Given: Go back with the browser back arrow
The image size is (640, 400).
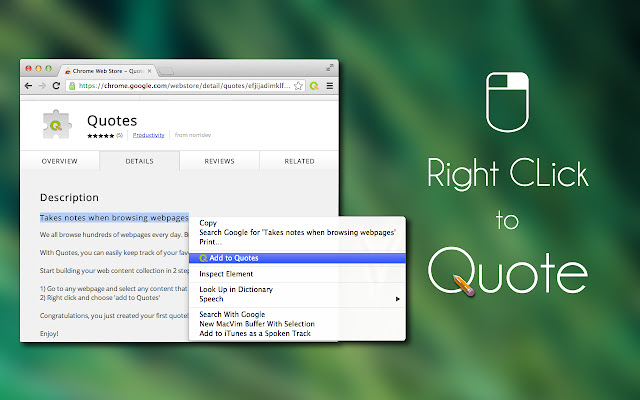Looking at the screenshot, I should click(x=28, y=86).
